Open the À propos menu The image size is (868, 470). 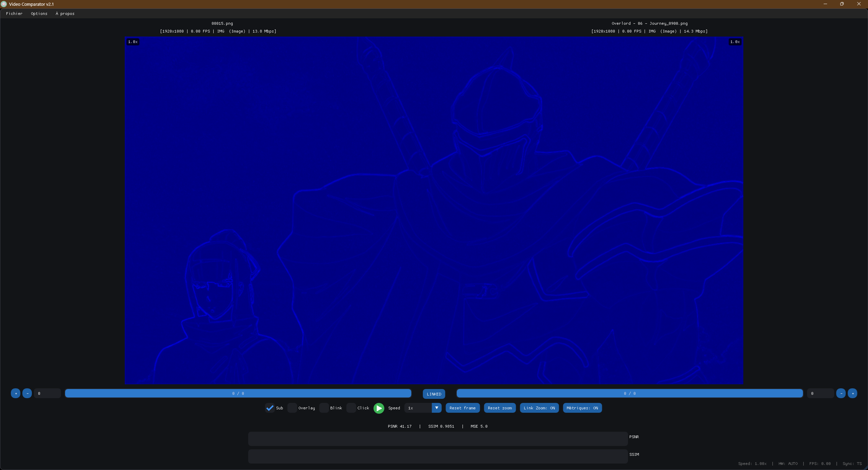[65, 14]
